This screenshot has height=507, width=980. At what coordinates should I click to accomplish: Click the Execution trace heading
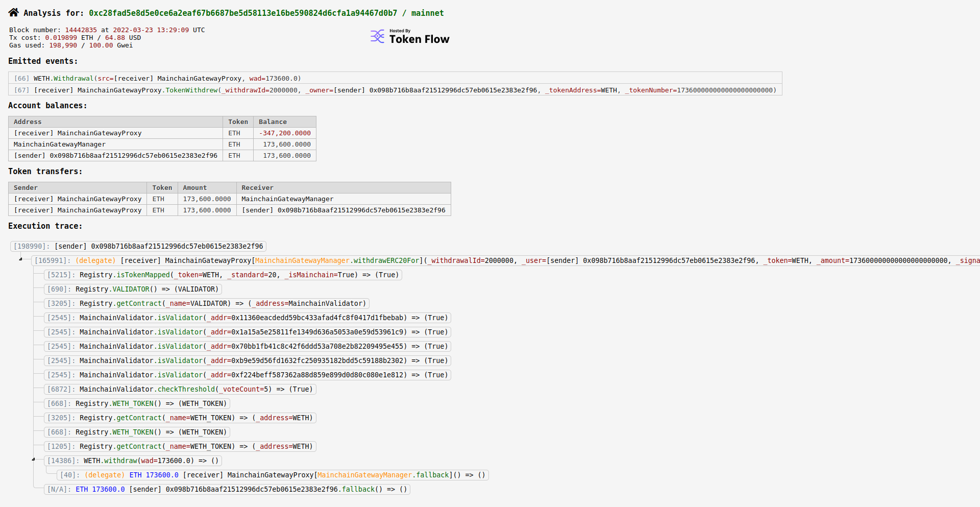(x=45, y=226)
